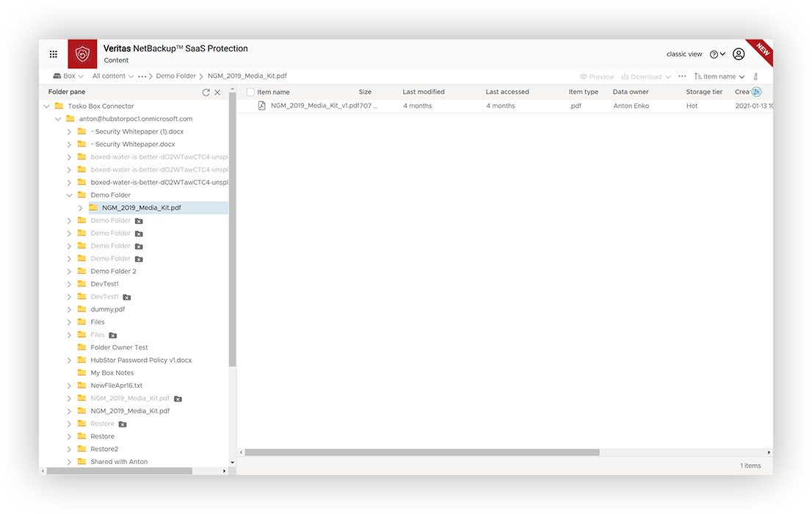812x514 pixels.
Task: Click the icon right of the sort dropdown
Action: [x=756, y=76]
